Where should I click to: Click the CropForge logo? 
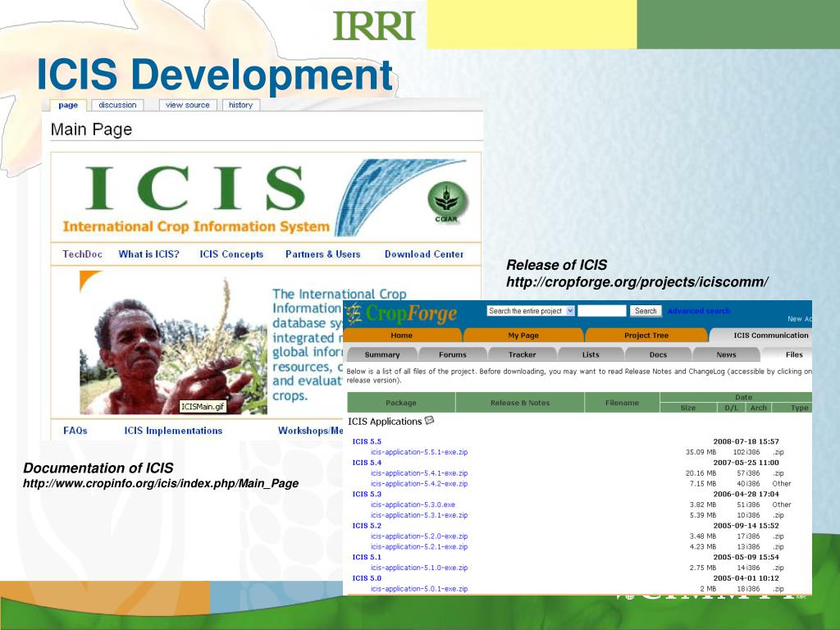click(402, 314)
